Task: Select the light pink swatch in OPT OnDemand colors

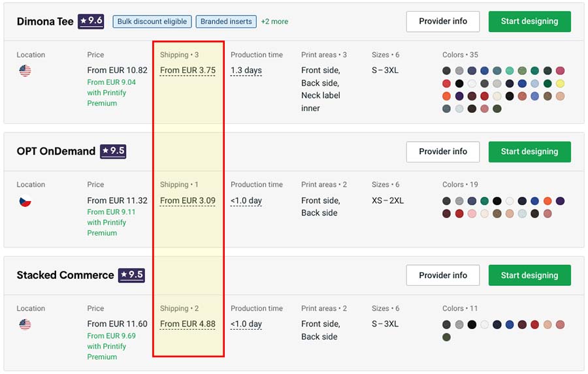Action: coord(472,214)
